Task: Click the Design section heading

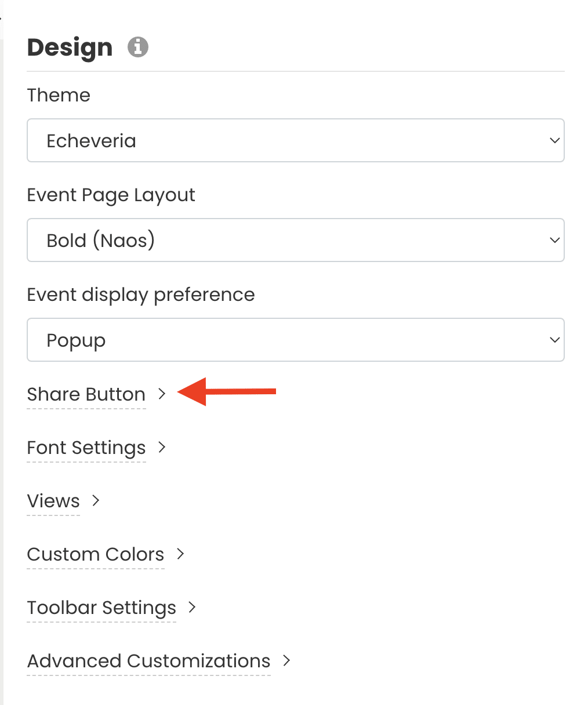Action: [x=69, y=48]
